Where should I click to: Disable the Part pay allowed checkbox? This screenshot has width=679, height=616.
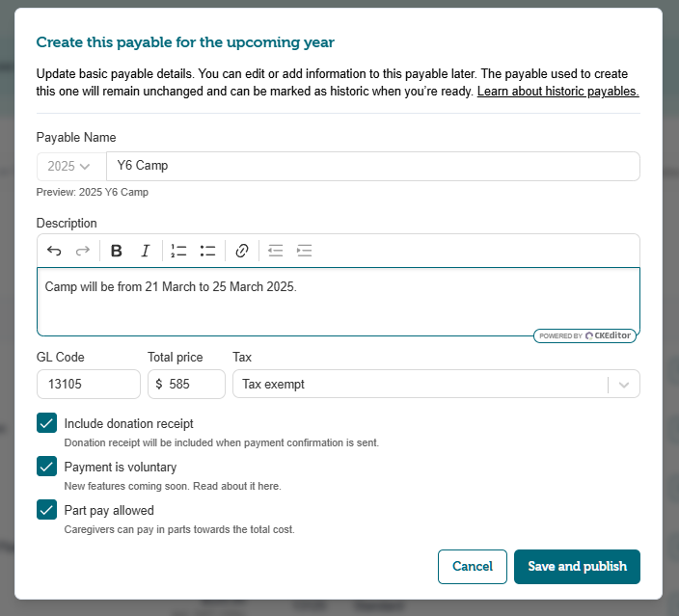[x=46, y=510]
